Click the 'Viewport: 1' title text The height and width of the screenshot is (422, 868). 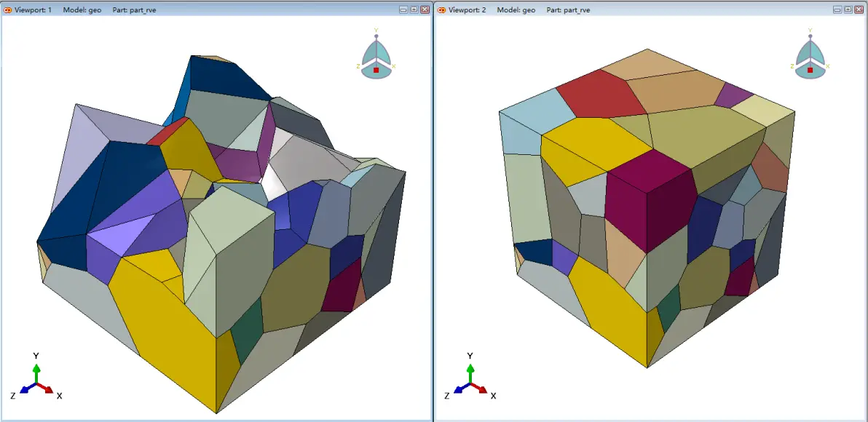[x=33, y=10]
